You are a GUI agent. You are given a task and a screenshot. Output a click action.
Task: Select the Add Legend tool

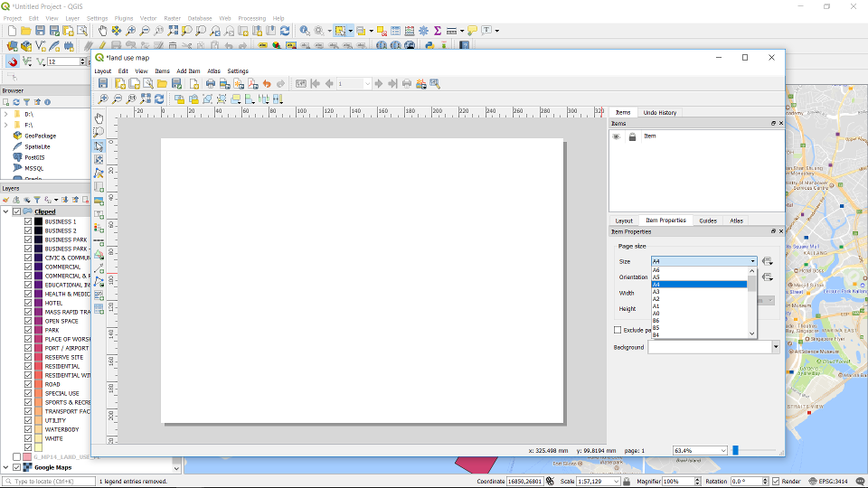click(x=99, y=228)
